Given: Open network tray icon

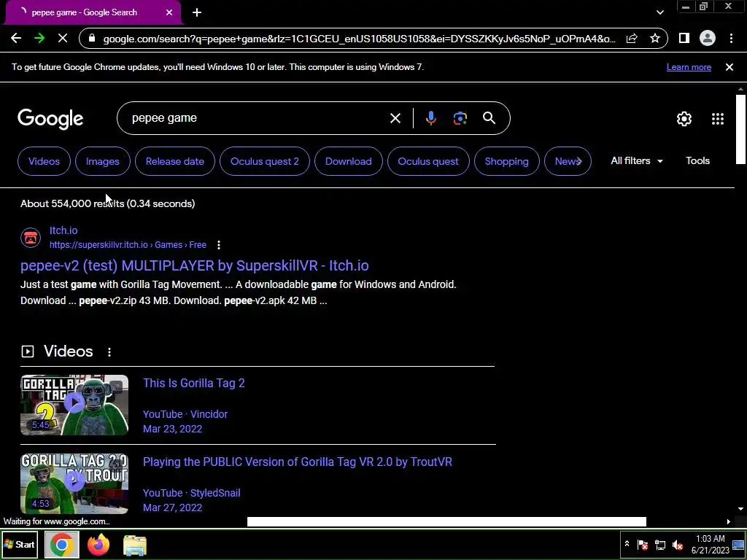Looking at the screenshot, I should (659, 545).
